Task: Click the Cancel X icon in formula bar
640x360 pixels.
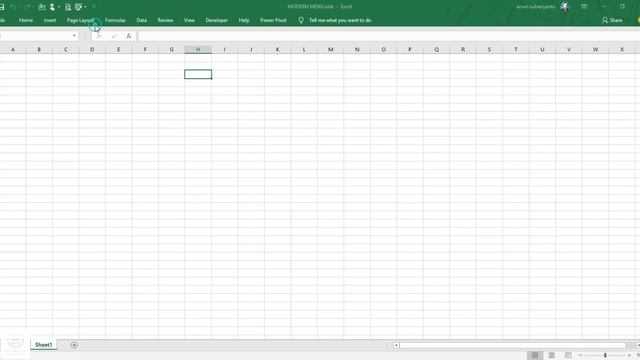Action: [x=99, y=36]
